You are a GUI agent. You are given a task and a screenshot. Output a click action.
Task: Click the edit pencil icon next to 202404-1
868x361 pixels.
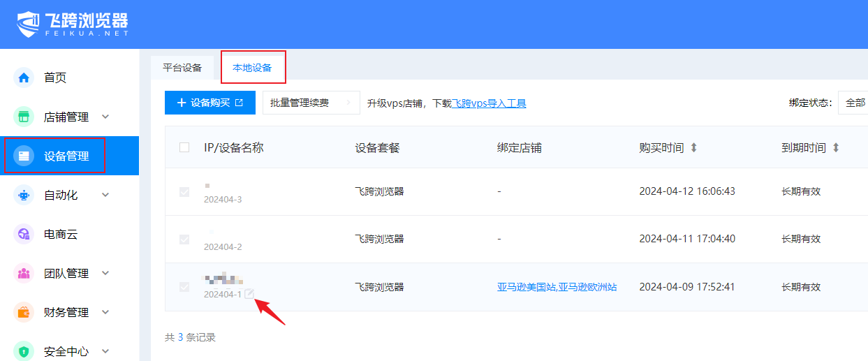249,294
